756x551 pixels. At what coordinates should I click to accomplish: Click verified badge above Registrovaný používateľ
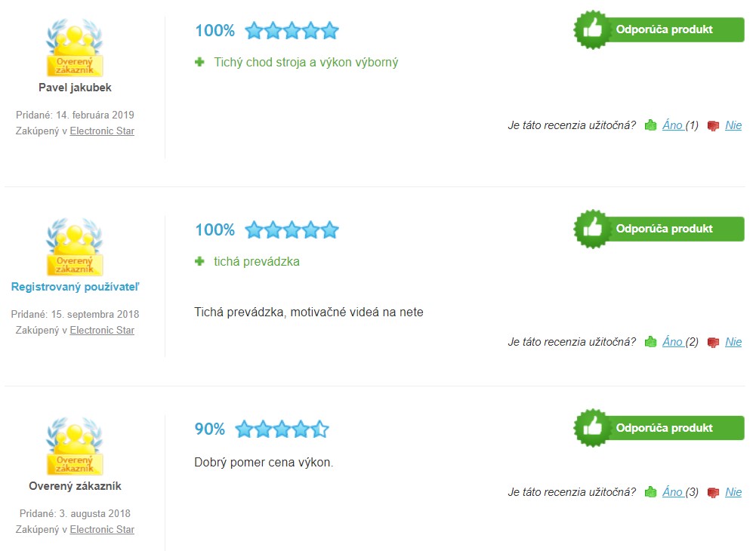[x=75, y=247]
